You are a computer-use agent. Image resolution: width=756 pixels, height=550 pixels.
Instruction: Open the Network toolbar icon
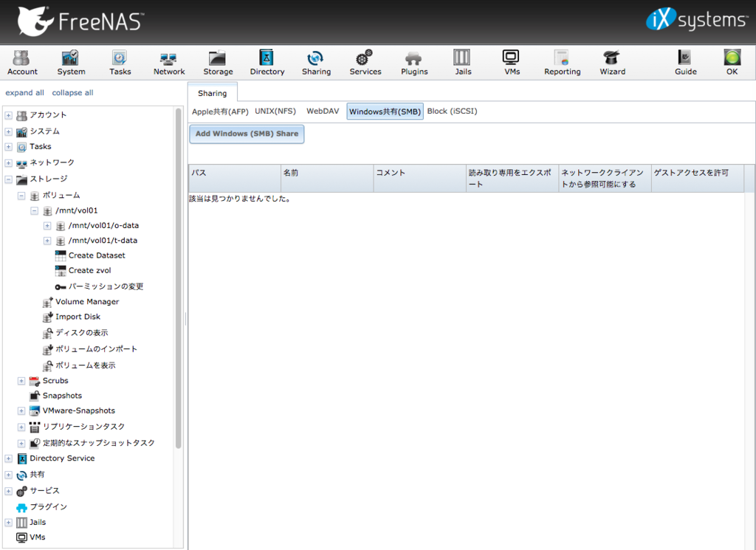click(x=169, y=63)
